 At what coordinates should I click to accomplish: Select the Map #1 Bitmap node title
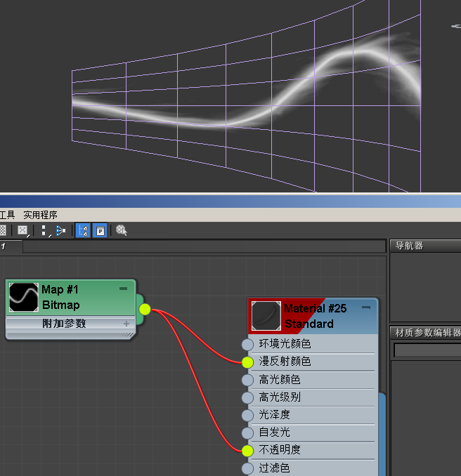coord(60,297)
